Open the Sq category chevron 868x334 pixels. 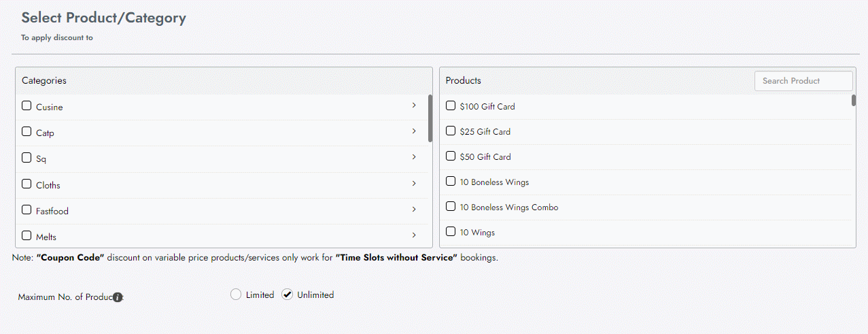[x=414, y=157]
